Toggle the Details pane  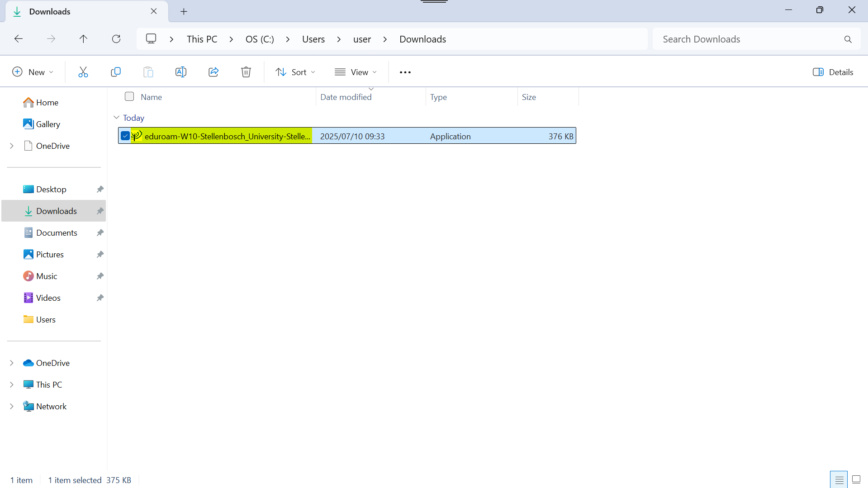(x=833, y=72)
